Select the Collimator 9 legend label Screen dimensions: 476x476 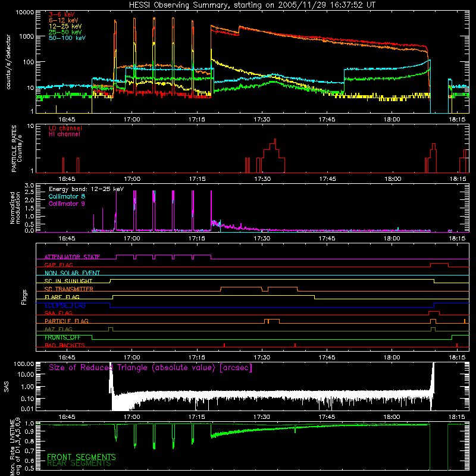coord(67,203)
